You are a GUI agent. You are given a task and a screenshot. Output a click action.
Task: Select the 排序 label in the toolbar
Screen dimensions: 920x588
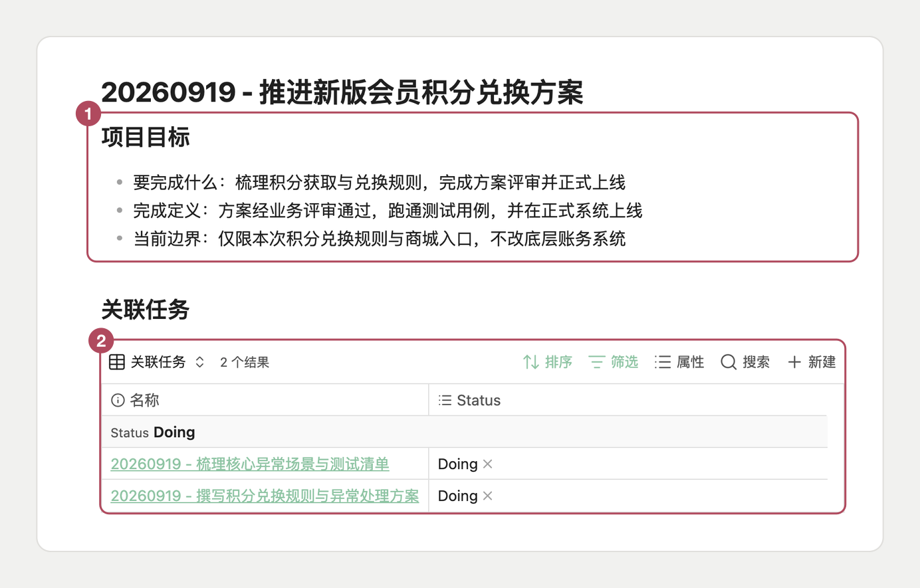pyautogui.click(x=558, y=362)
